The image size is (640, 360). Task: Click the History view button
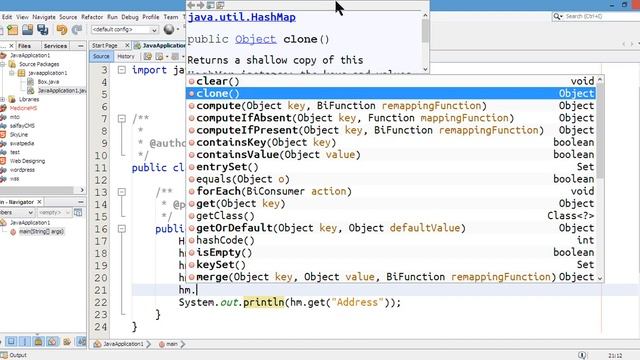(x=126, y=56)
